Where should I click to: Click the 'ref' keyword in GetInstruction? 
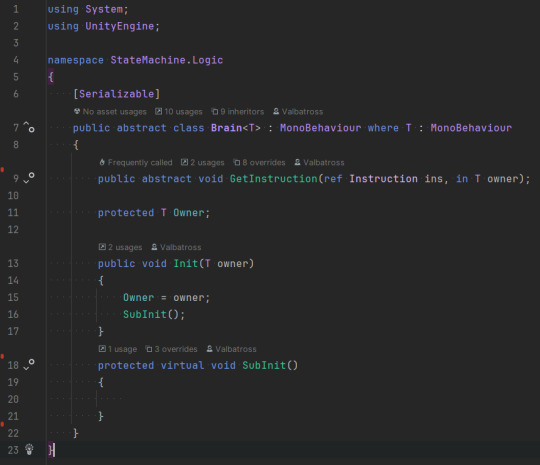[x=333, y=178]
